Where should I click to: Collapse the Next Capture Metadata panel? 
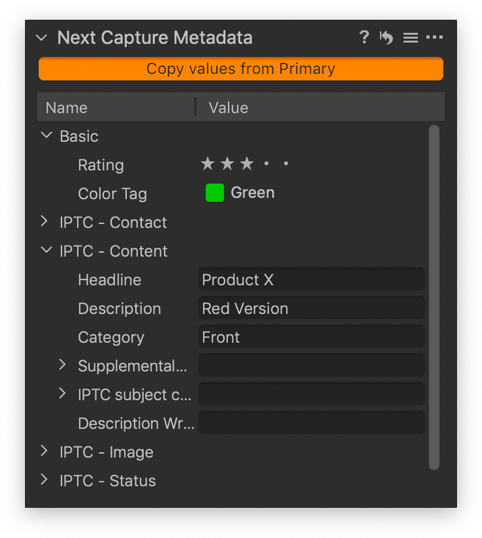42,38
